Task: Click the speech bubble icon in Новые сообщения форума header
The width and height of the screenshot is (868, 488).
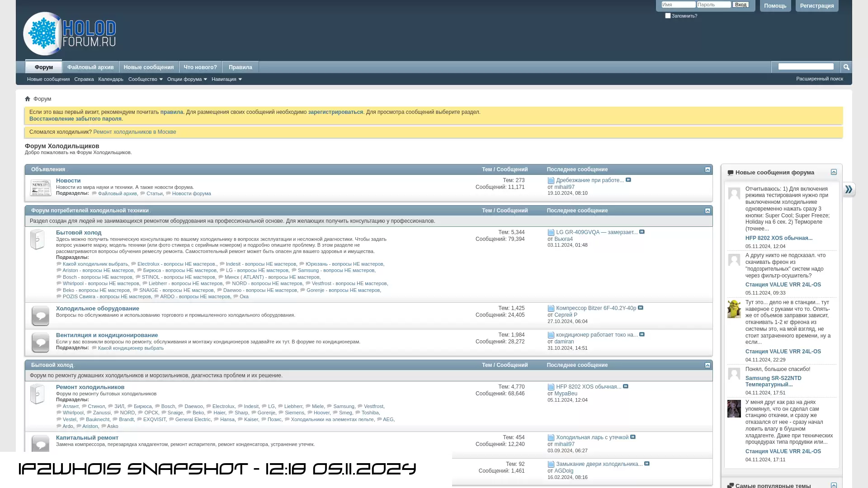Action: pyautogui.click(x=730, y=173)
